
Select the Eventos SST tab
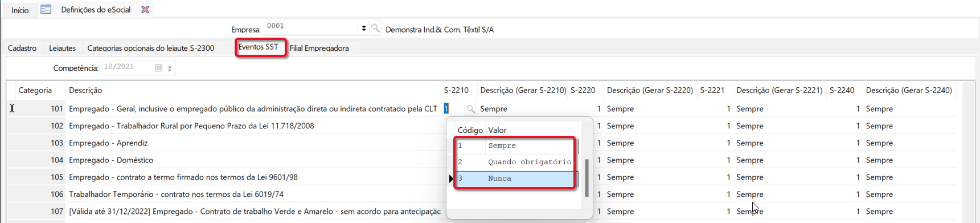259,47
